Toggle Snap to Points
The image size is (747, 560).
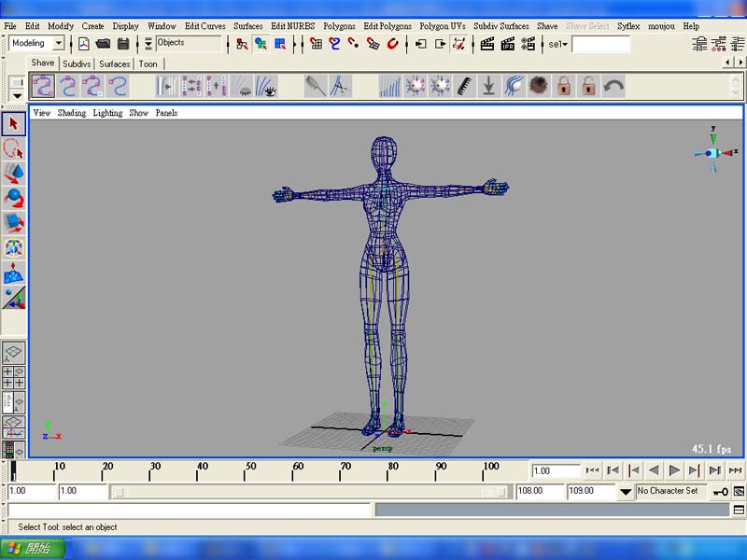pos(354,44)
